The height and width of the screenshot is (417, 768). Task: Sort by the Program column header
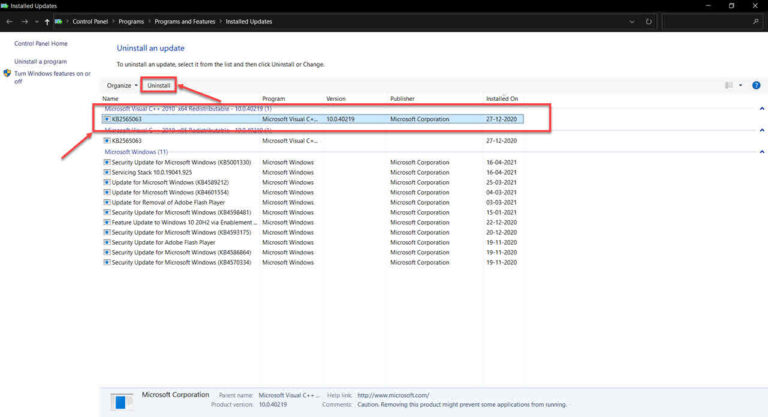[x=273, y=98]
